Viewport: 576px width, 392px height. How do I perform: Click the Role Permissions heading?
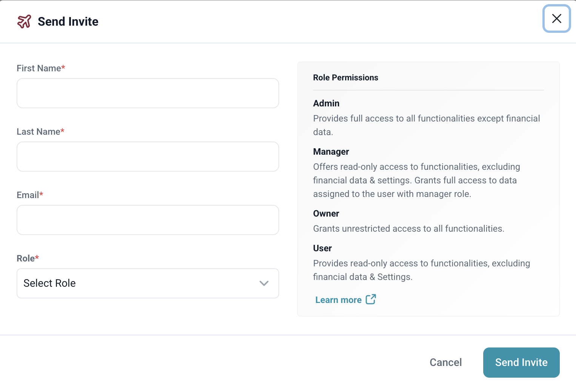click(346, 78)
